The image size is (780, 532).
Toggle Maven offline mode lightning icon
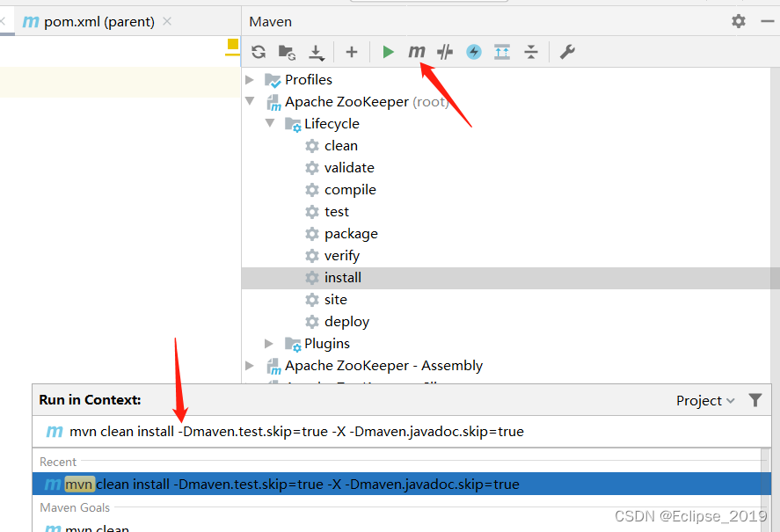pos(474,52)
